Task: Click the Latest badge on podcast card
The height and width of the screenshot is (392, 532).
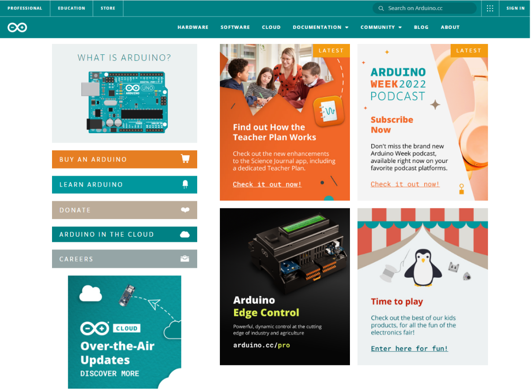Action: click(x=469, y=51)
